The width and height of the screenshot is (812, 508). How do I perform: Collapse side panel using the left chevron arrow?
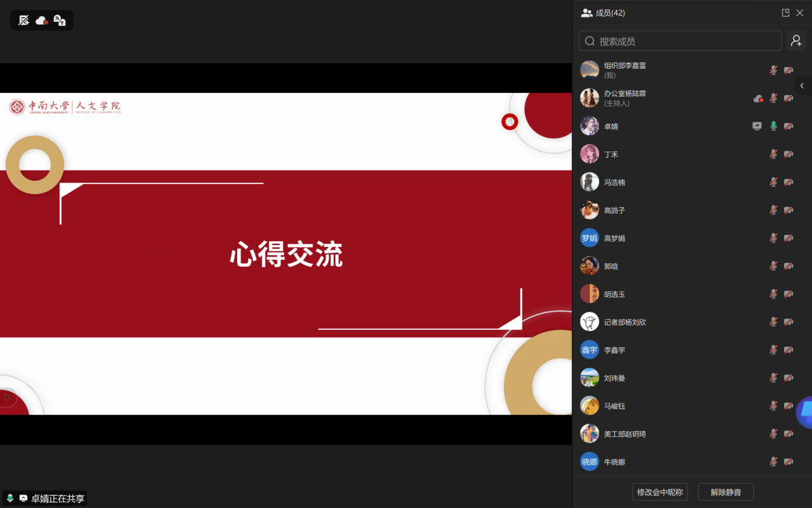click(802, 86)
